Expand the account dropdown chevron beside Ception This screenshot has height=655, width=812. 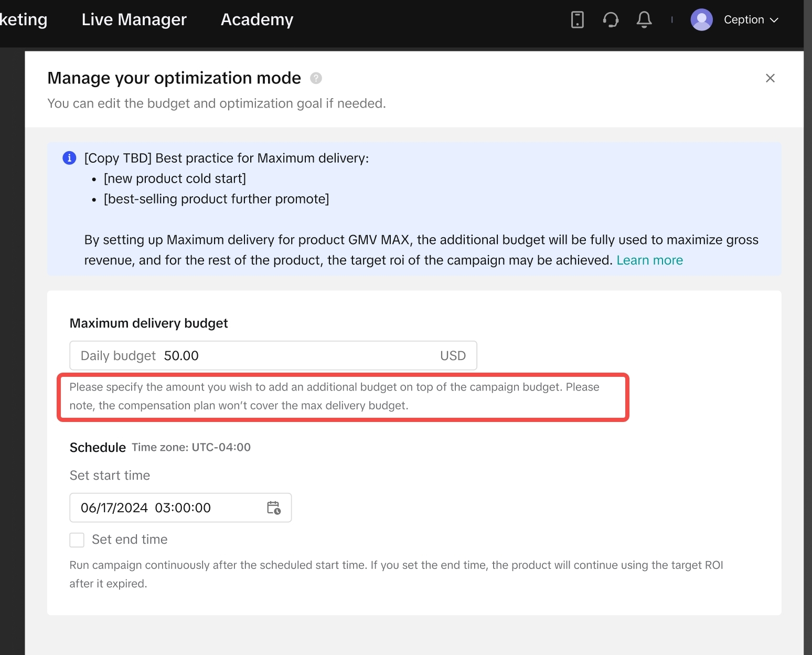(x=774, y=20)
